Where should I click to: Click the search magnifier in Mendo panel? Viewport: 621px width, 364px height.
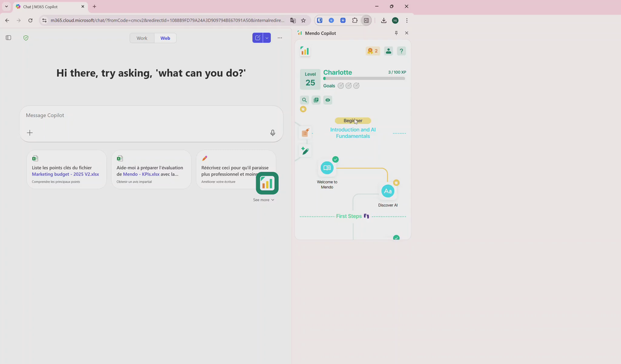click(x=304, y=101)
